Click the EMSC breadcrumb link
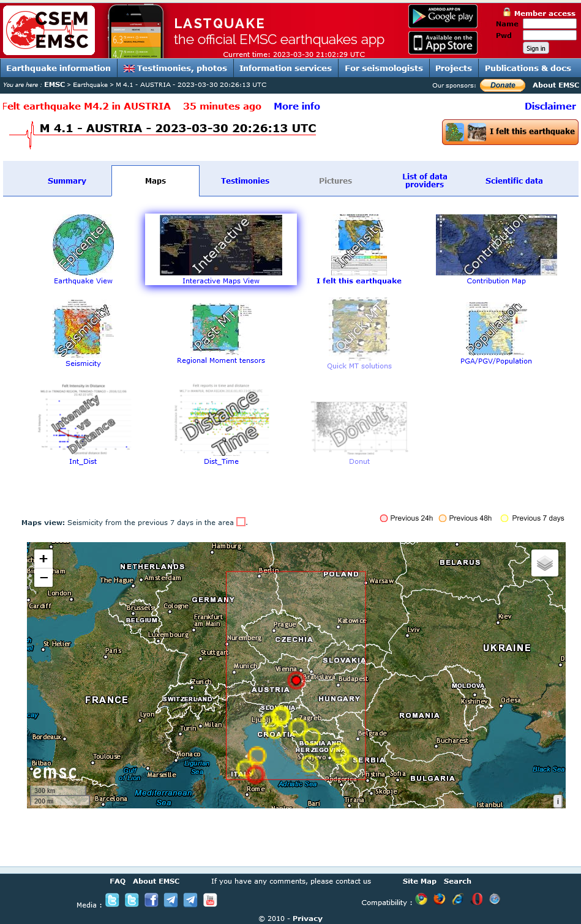This screenshot has width=581, height=924. point(54,84)
